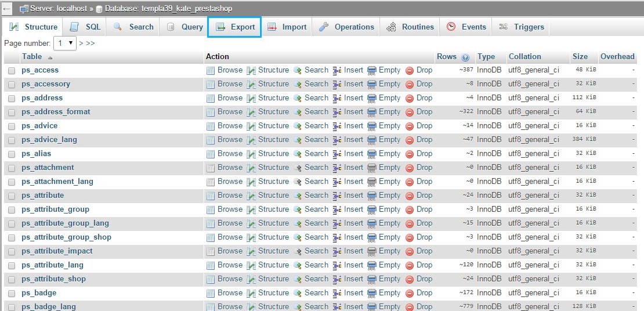
Task: Open the Export tab
Action: coord(235,27)
